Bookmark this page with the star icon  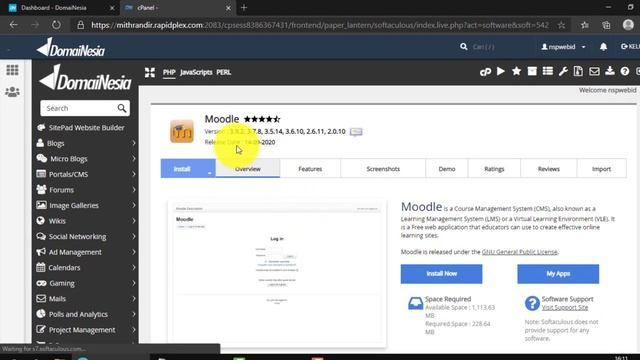click(x=562, y=25)
